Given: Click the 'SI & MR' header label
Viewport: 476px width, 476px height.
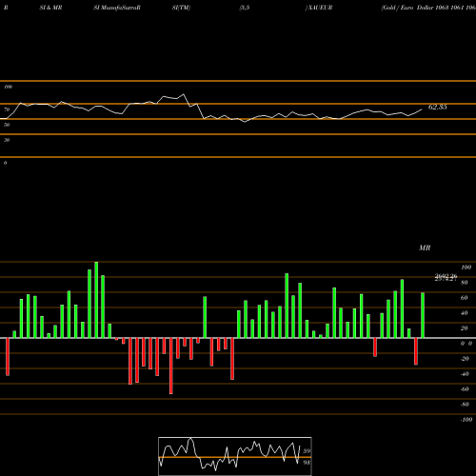Looking at the screenshot, I should click(50, 8).
